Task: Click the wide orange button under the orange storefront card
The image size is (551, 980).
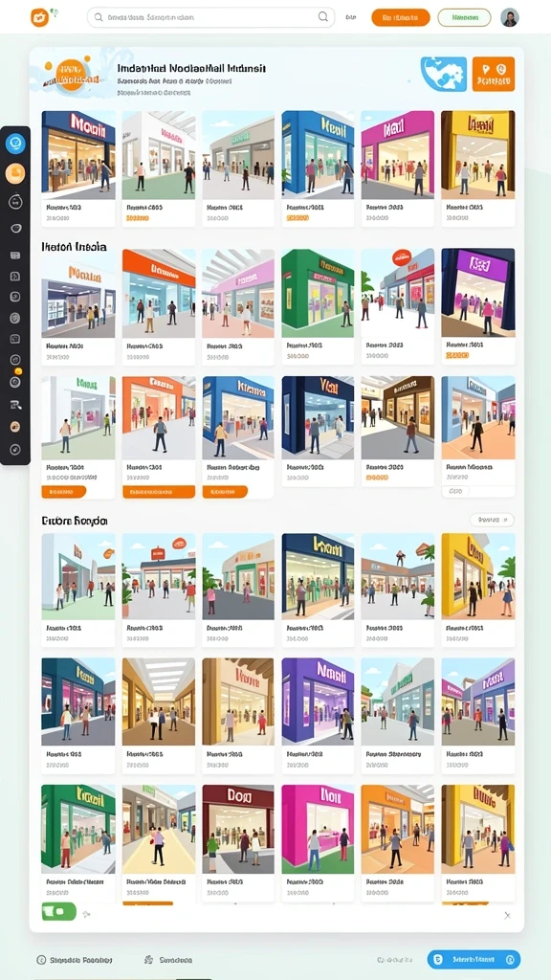Action: coord(159,492)
